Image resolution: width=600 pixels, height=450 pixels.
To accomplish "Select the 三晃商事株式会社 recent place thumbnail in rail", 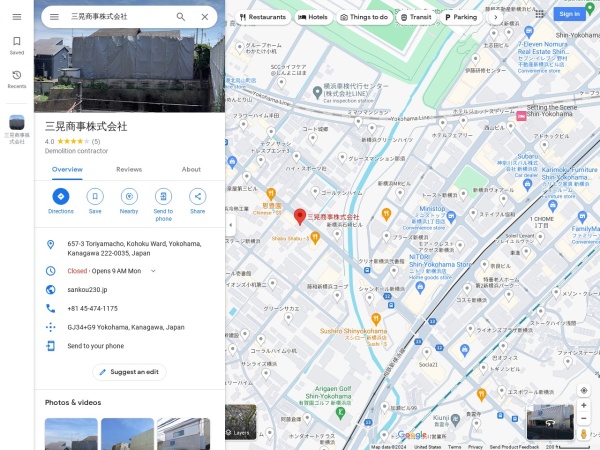I will click(x=17, y=122).
